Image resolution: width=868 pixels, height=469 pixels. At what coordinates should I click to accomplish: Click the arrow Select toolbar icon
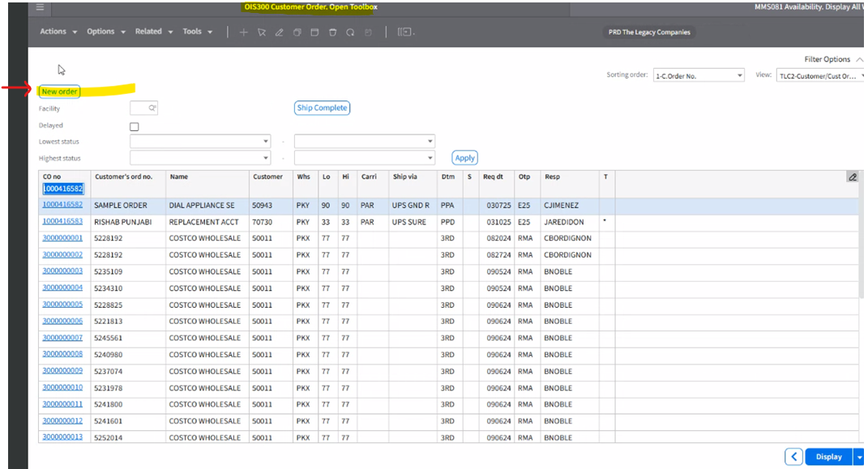coord(261,32)
